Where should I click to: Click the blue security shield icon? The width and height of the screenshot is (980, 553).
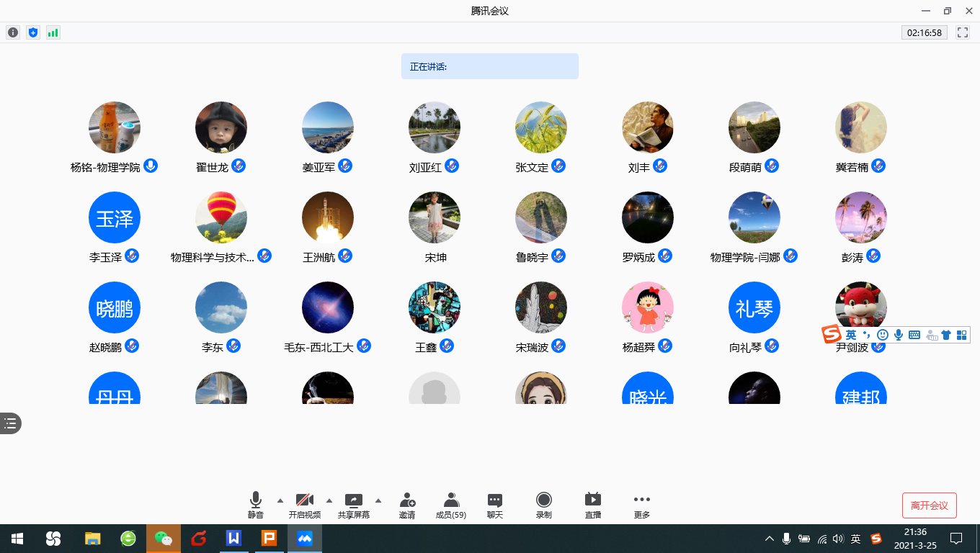coord(32,32)
